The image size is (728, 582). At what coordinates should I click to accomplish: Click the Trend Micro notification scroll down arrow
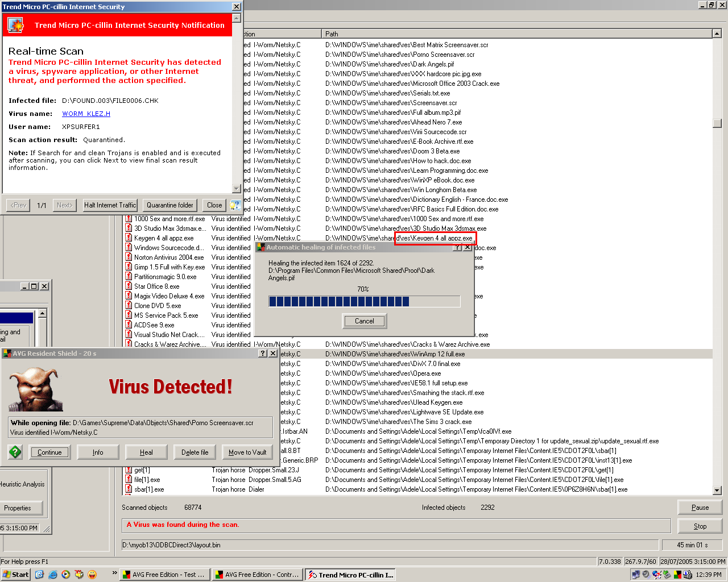(237, 189)
